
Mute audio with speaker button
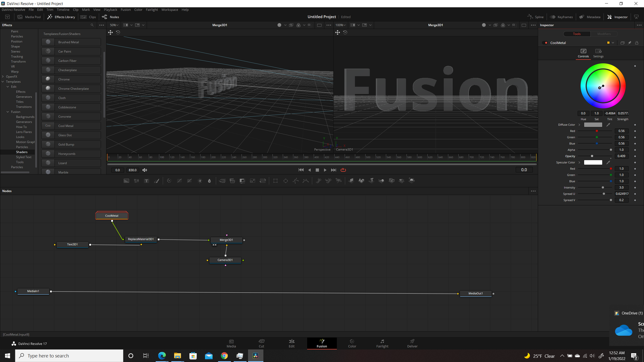tap(145, 170)
